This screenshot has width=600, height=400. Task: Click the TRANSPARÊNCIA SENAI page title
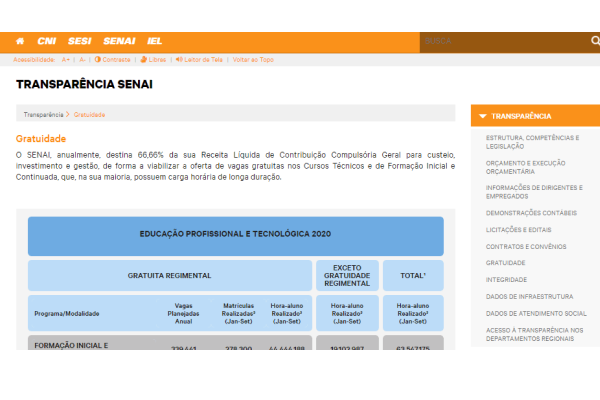(x=84, y=84)
